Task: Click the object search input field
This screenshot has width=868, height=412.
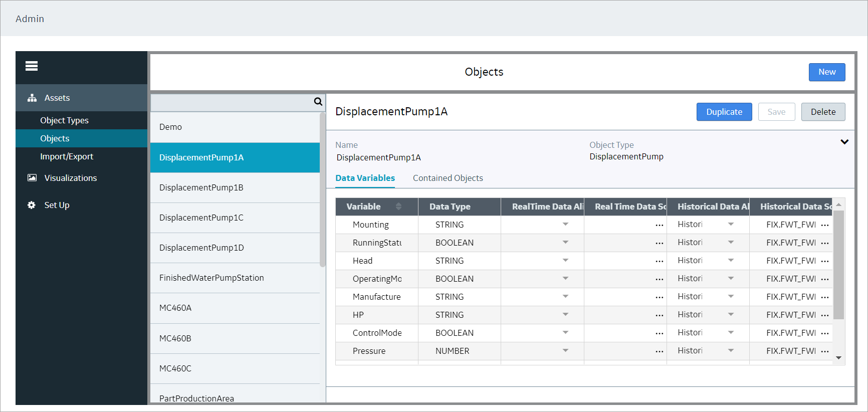Action: (232, 102)
